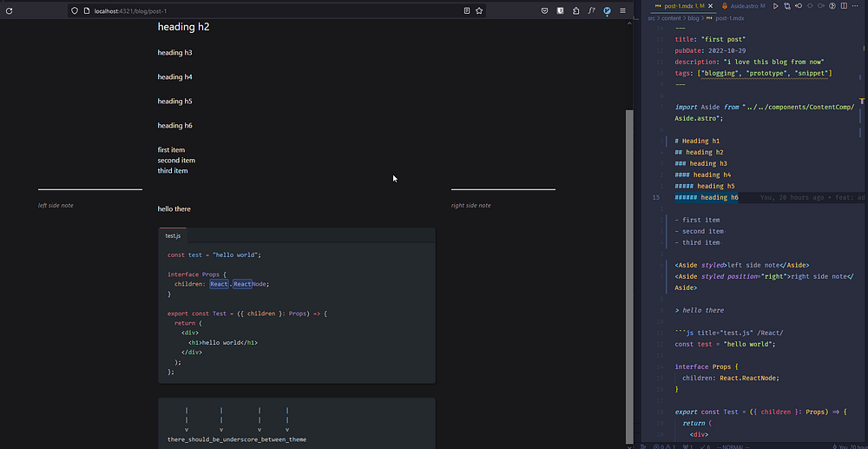This screenshot has height=449, width=868.
Task: Click the content folder in the breadcrumb
Action: click(x=671, y=17)
